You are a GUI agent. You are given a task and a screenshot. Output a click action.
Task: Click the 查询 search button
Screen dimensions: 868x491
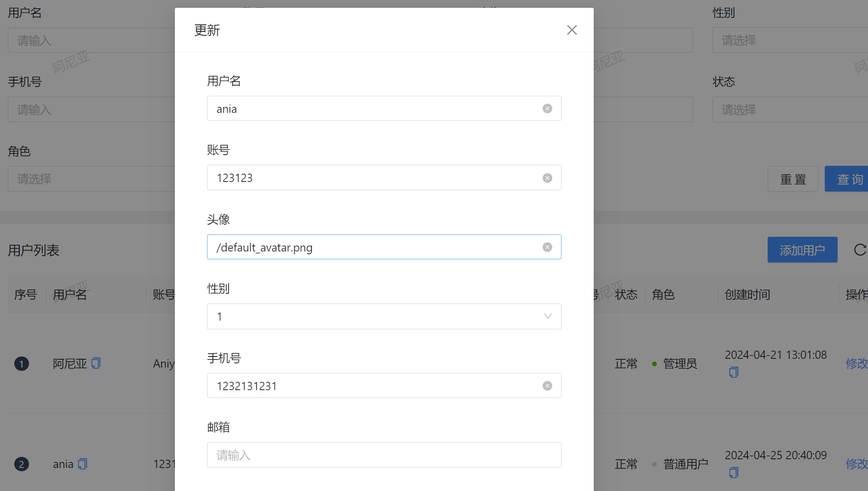click(847, 179)
